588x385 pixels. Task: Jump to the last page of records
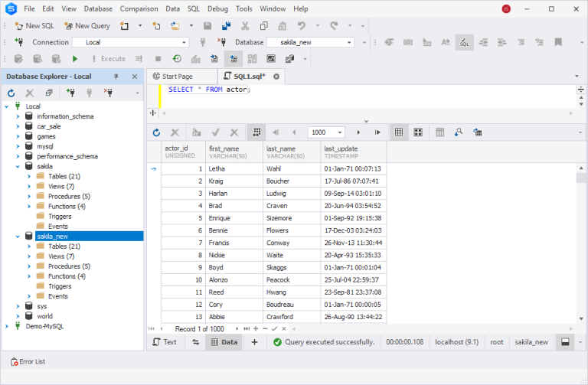click(x=377, y=132)
